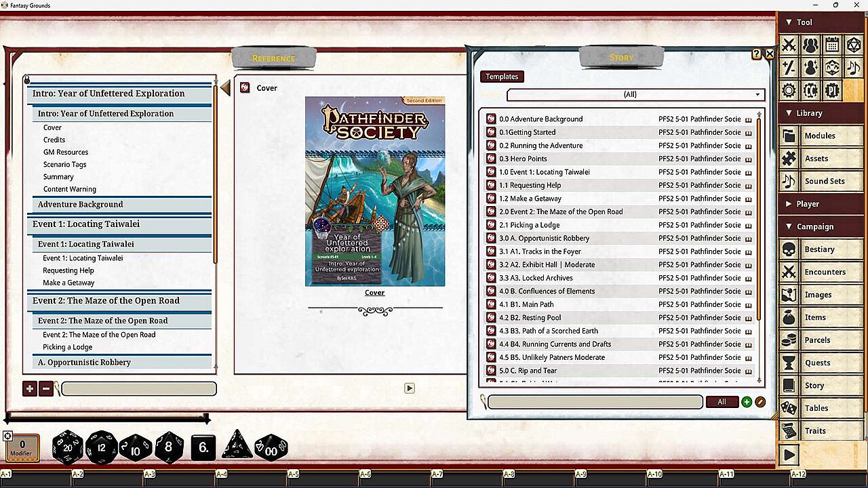The image size is (868, 488).
Task: Open the Tables dice icon
Action: (x=789, y=408)
